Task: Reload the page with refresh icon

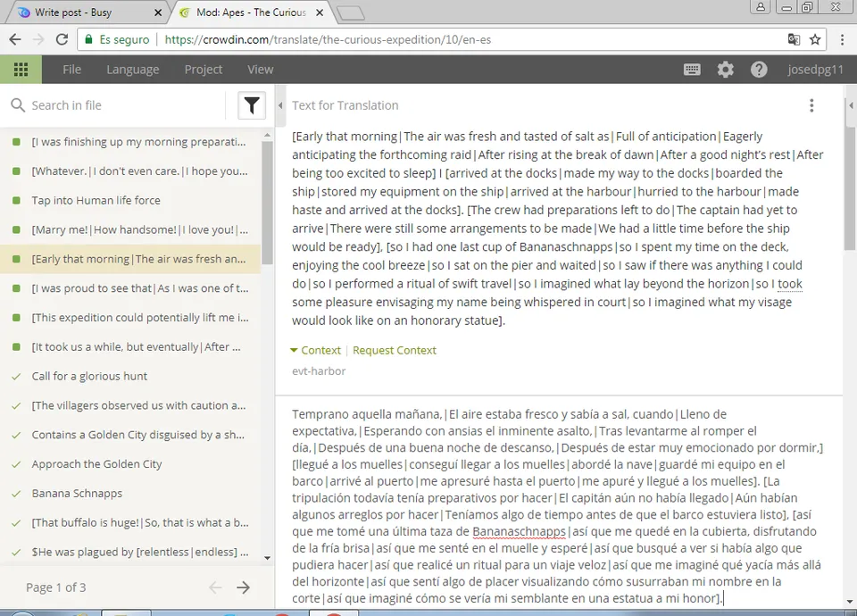Action: (x=62, y=39)
